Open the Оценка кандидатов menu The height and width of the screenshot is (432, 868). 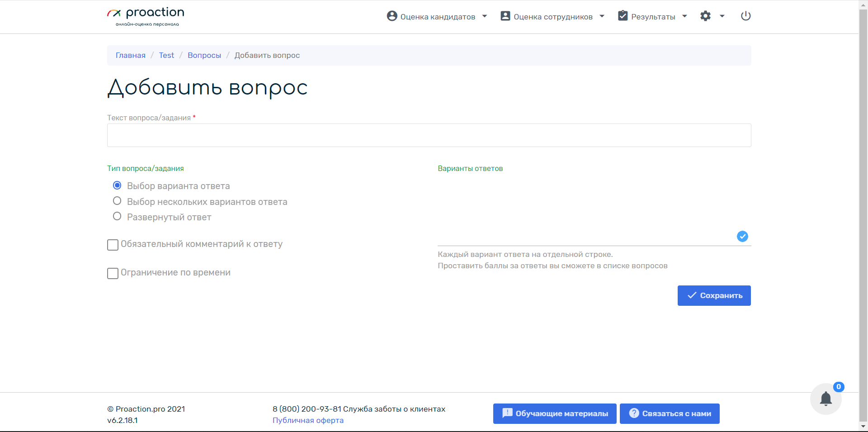[x=437, y=17]
